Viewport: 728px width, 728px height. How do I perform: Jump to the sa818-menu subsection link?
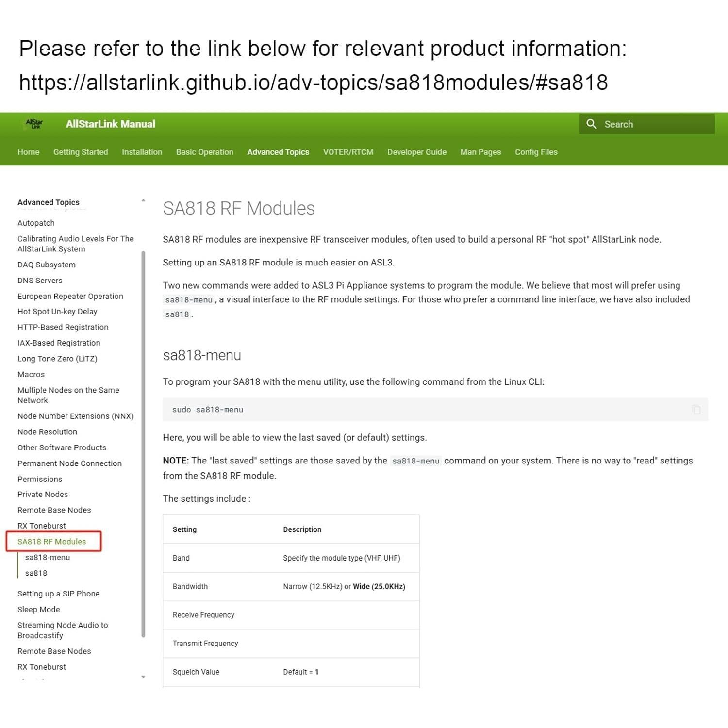(x=48, y=557)
